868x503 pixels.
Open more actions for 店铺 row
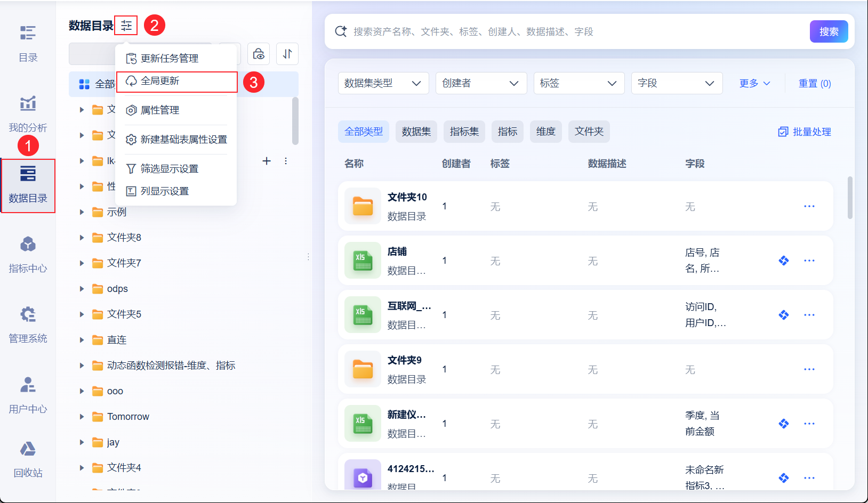click(809, 261)
